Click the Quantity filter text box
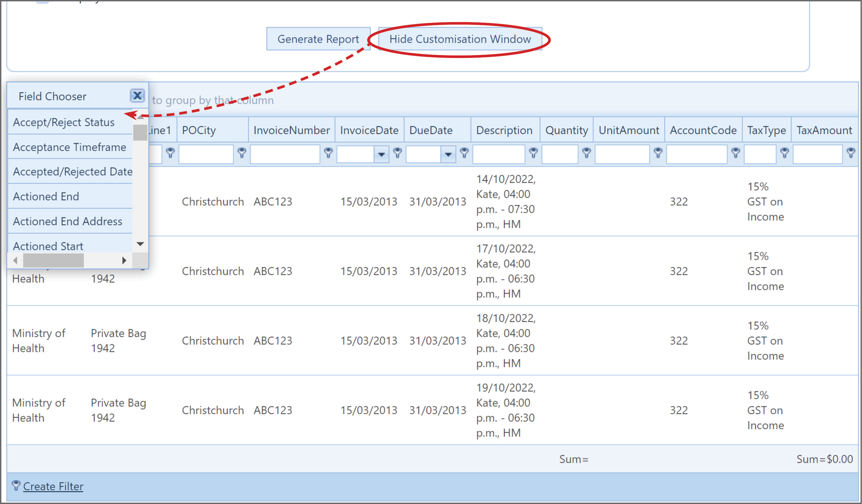The width and height of the screenshot is (862, 504). click(560, 154)
